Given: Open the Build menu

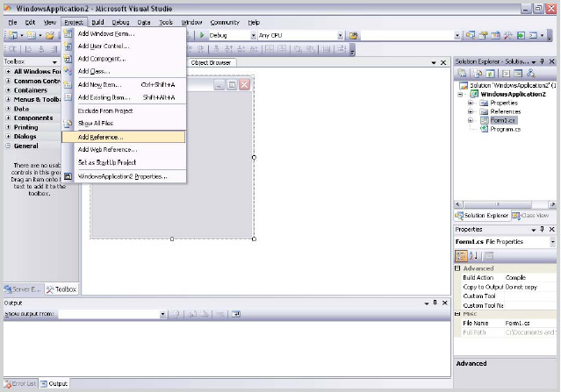Looking at the screenshot, I should coord(97,22).
